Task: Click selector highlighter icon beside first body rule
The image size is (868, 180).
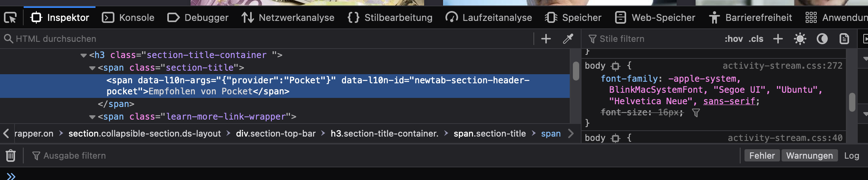Action: 616,66
